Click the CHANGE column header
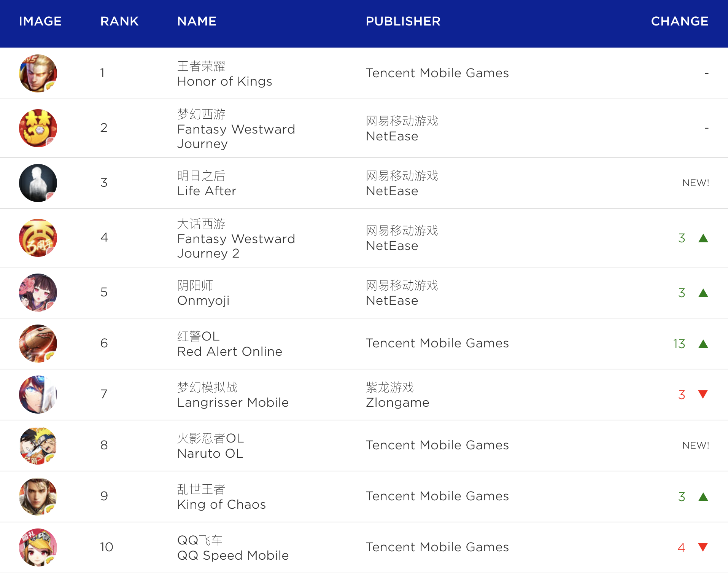 pos(679,21)
